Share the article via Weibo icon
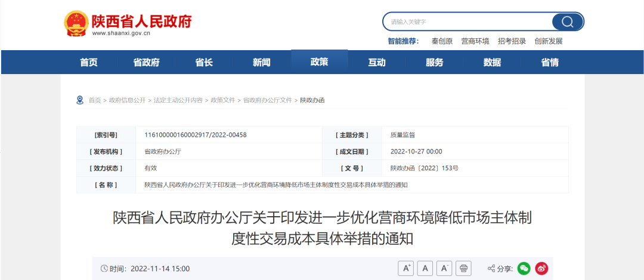This screenshot has width=644, height=280. point(541,269)
